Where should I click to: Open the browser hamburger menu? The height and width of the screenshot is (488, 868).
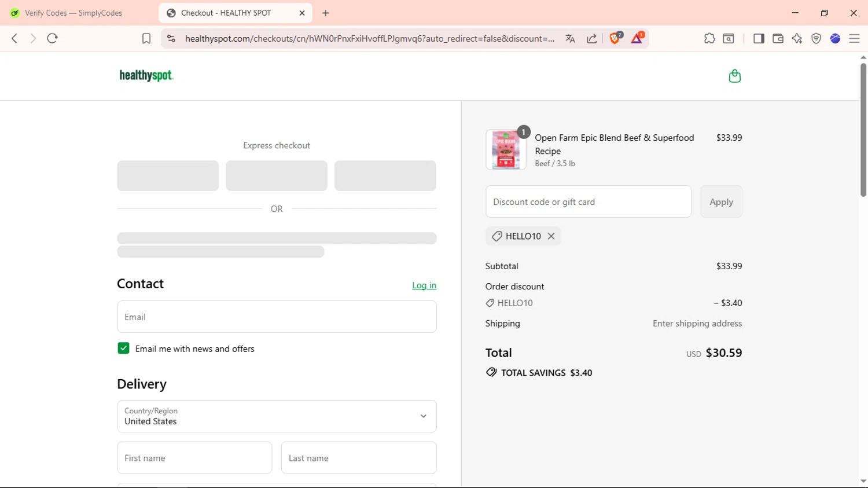tap(854, 38)
